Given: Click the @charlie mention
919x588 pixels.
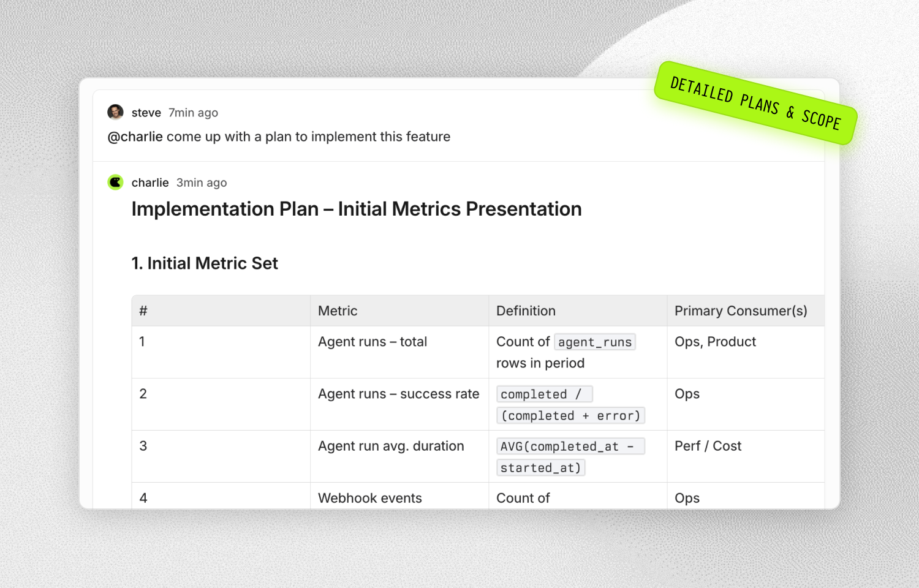Looking at the screenshot, I should point(135,137).
